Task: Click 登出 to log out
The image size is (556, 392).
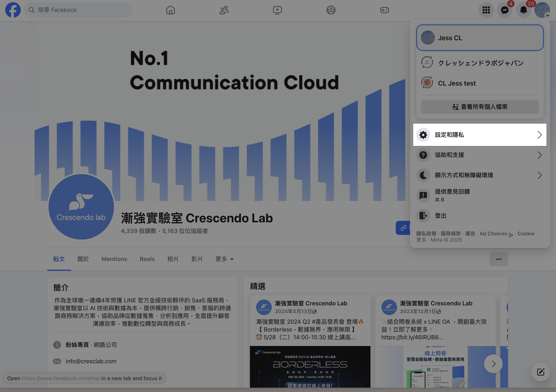Action: click(x=480, y=216)
